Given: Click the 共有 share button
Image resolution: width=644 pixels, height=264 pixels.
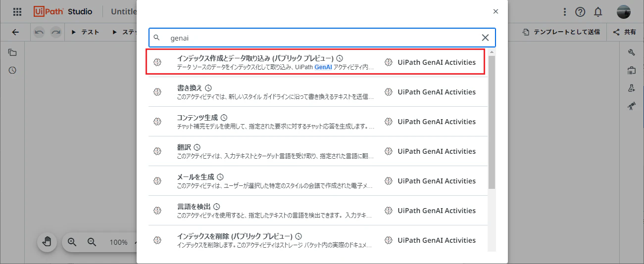Looking at the screenshot, I should 625,32.
